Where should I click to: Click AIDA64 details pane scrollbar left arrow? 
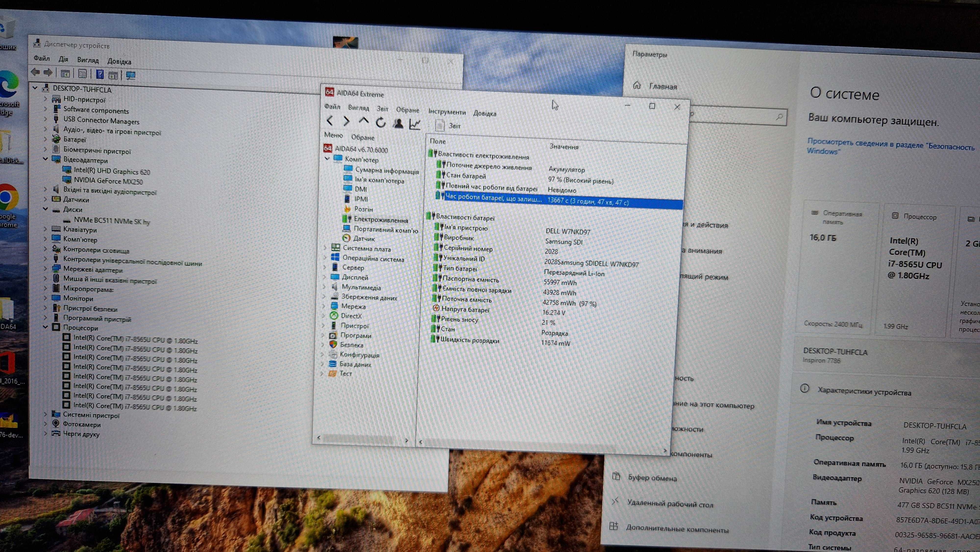click(420, 442)
